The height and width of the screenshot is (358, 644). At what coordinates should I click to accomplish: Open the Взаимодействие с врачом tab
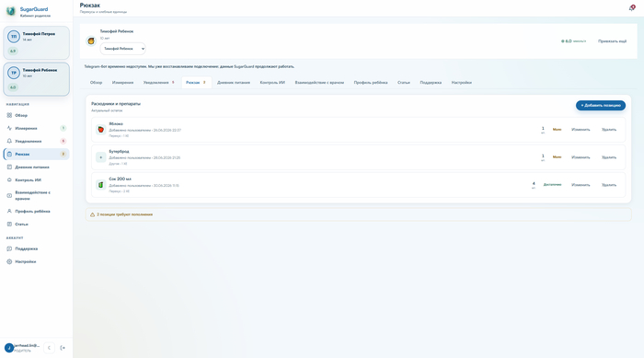click(319, 83)
